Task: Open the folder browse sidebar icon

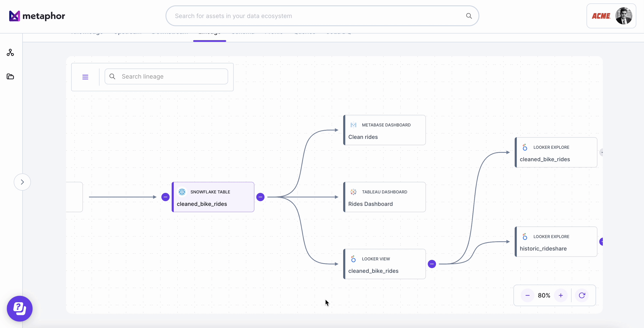Action: click(10, 77)
